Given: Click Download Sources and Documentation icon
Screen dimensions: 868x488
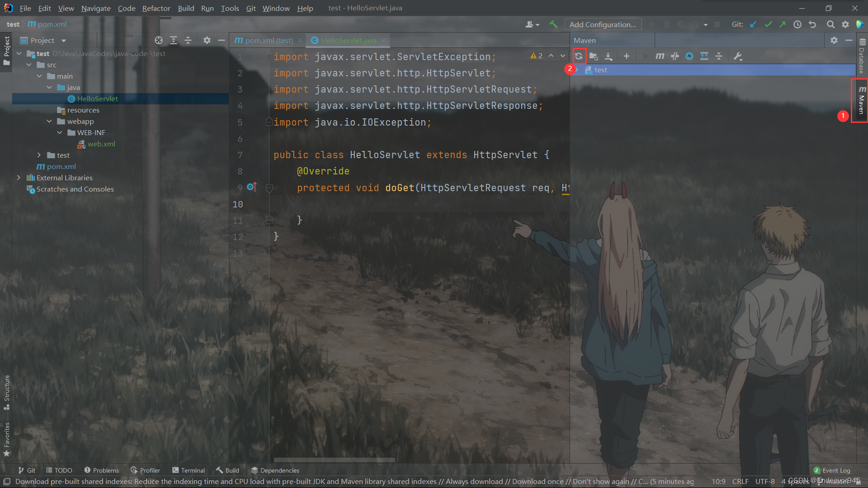Looking at the screenshot, I should 609,56.
